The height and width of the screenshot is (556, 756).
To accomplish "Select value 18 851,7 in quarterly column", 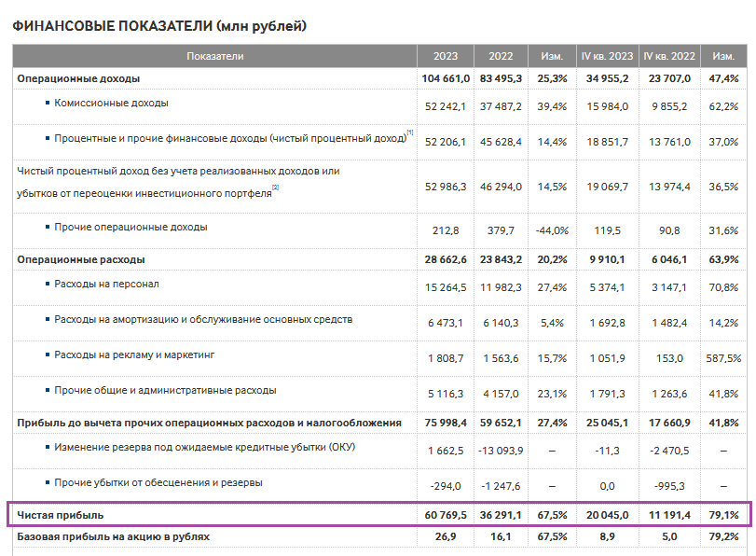I will pyautogui.click(x=607, y=142).
